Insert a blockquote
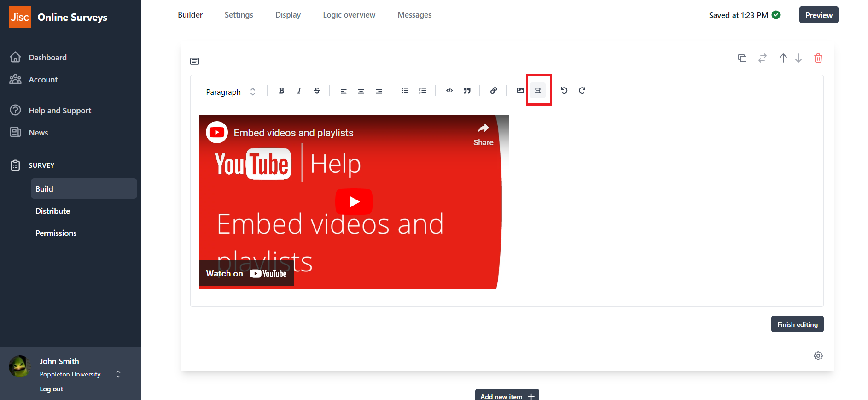The width and height of the screenshot is (868, 400). click(x=467, y=90)
